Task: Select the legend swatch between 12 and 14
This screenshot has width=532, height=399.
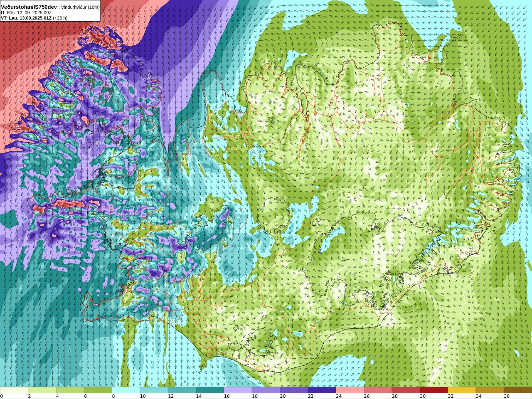Action: [182, 390]
